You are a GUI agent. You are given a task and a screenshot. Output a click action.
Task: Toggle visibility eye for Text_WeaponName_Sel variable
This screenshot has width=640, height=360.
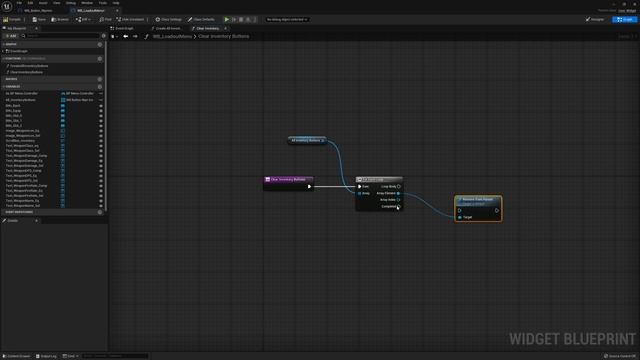pos(101,206)
